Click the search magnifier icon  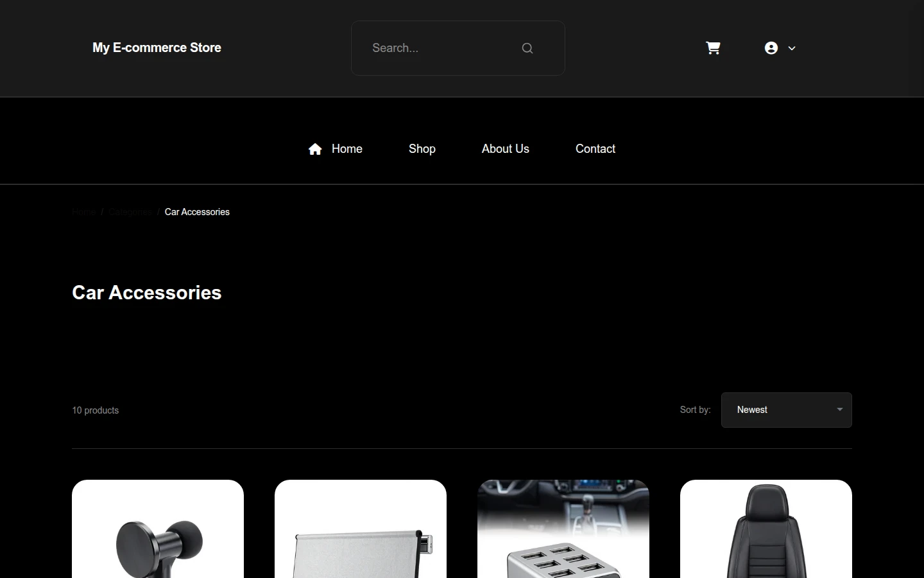coord(527,48)
